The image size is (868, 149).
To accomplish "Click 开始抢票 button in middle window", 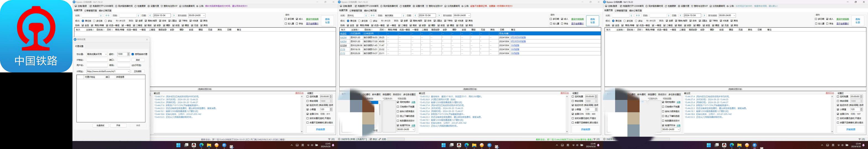I will [x=586, y=129].
